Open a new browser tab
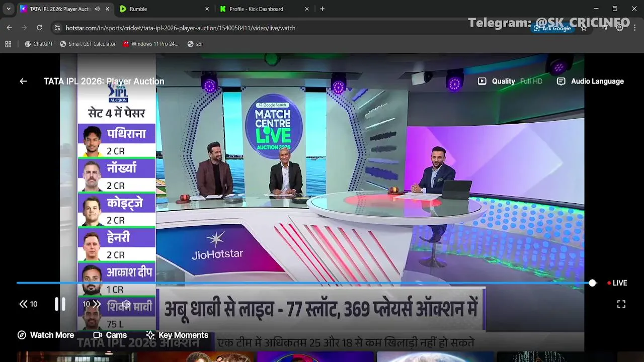Screen dimensions: 644x362 pos(322,9)
